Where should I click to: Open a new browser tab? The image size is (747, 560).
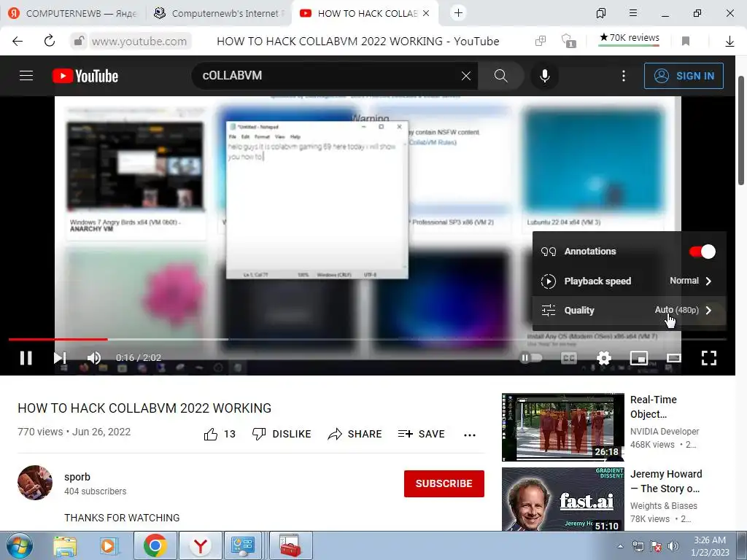pos(458,13)
